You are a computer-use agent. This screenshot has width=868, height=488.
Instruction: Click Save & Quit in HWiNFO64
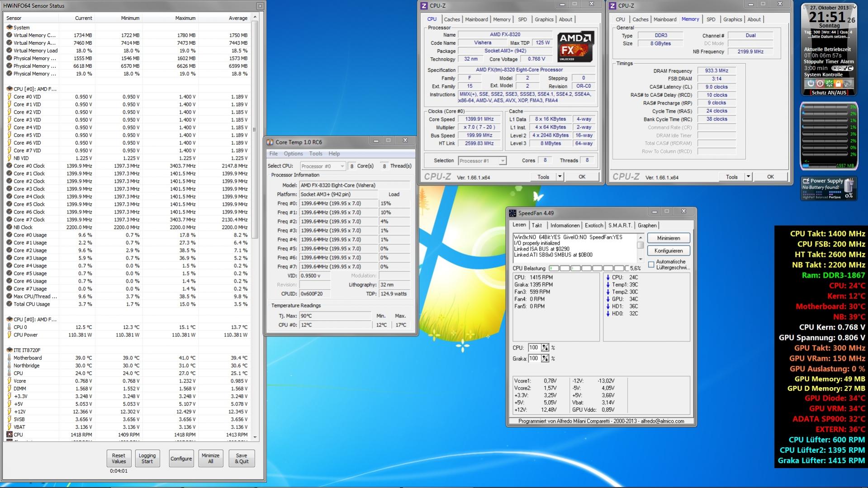[x=242, y=459]
